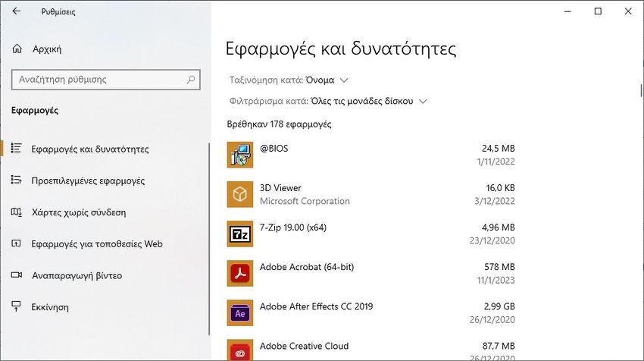This screenshot has width=644, height=361.
Task: Click the 11/1/2023 install date
Action: tap(496, 280)
